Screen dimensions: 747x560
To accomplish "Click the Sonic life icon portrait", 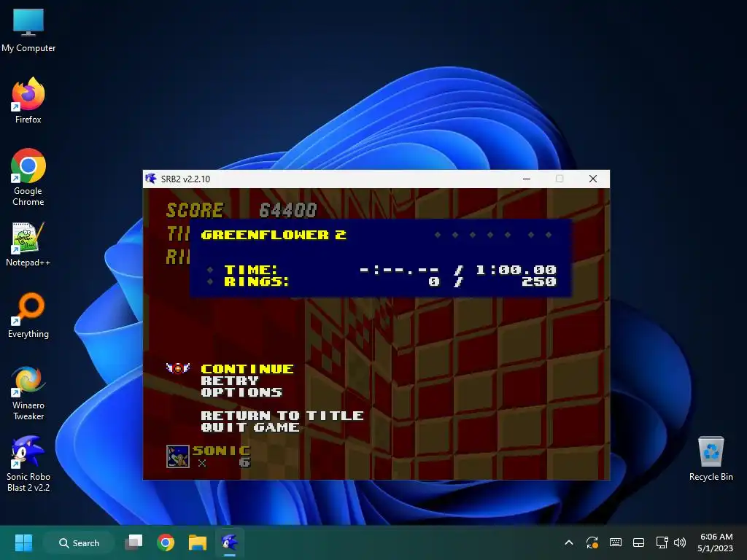I will (x=178, y=456).
